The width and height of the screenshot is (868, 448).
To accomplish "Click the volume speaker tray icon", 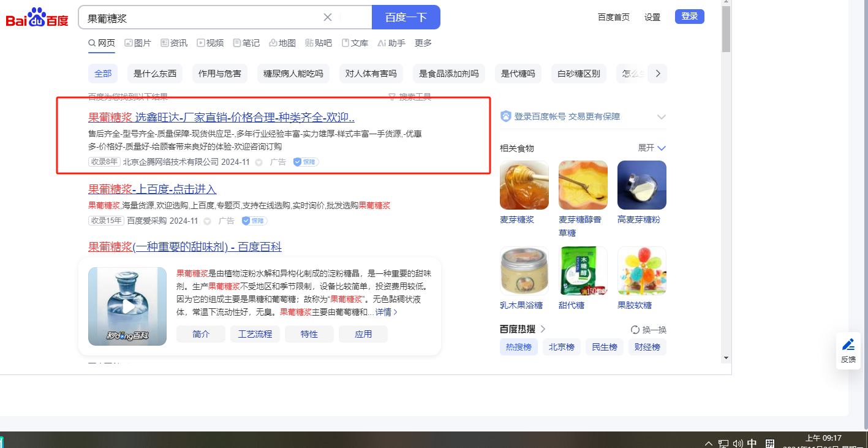I will point(738,443).
